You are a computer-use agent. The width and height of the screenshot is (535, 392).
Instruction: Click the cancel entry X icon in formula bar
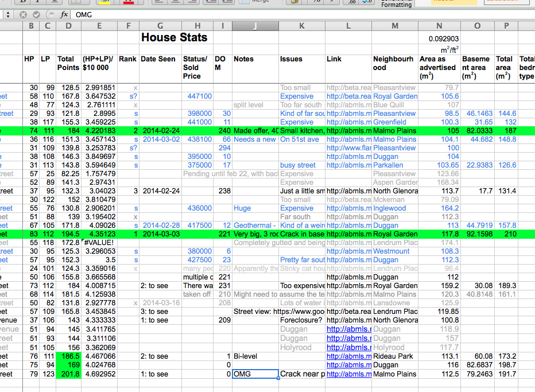point(23,15)
